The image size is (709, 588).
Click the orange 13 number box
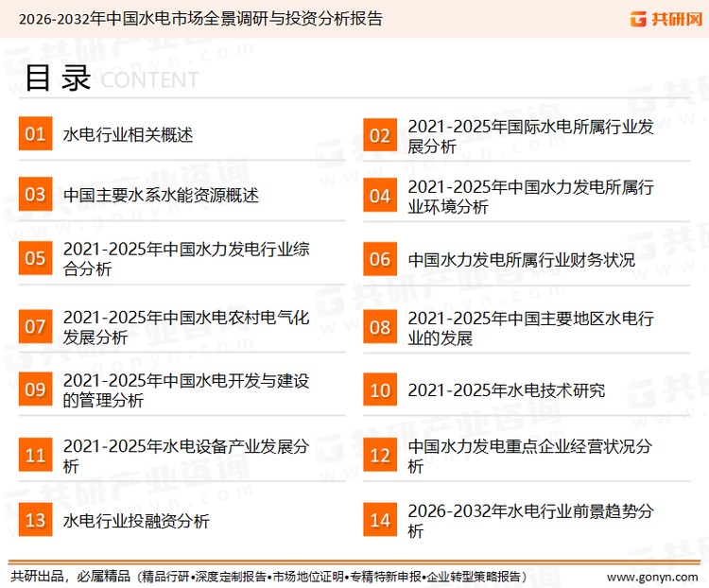[x=35, y=520]
